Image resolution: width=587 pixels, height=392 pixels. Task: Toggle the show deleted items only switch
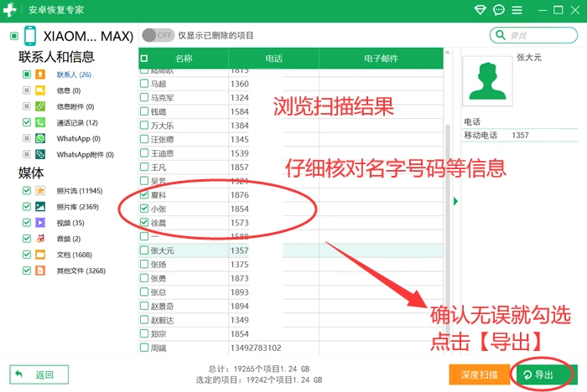[x=158, y=35]
